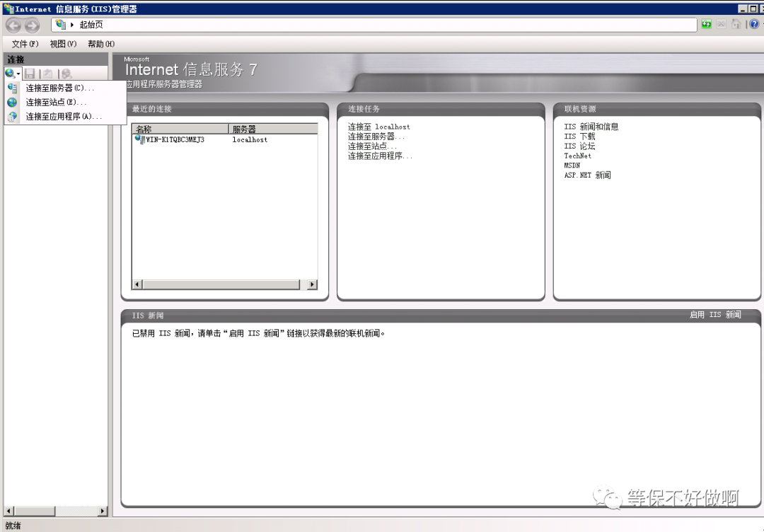Click the green refresh page icon

coord(707,24)
